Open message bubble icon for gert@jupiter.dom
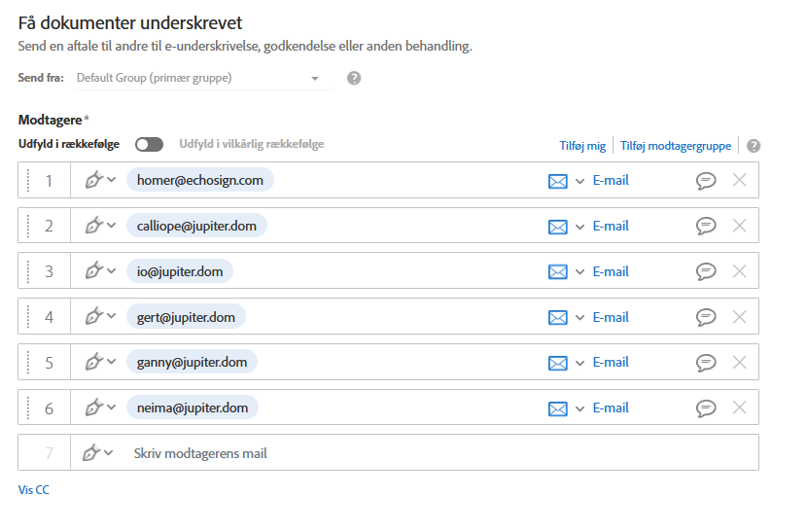807x532 pixels. (x=707, y=317)
